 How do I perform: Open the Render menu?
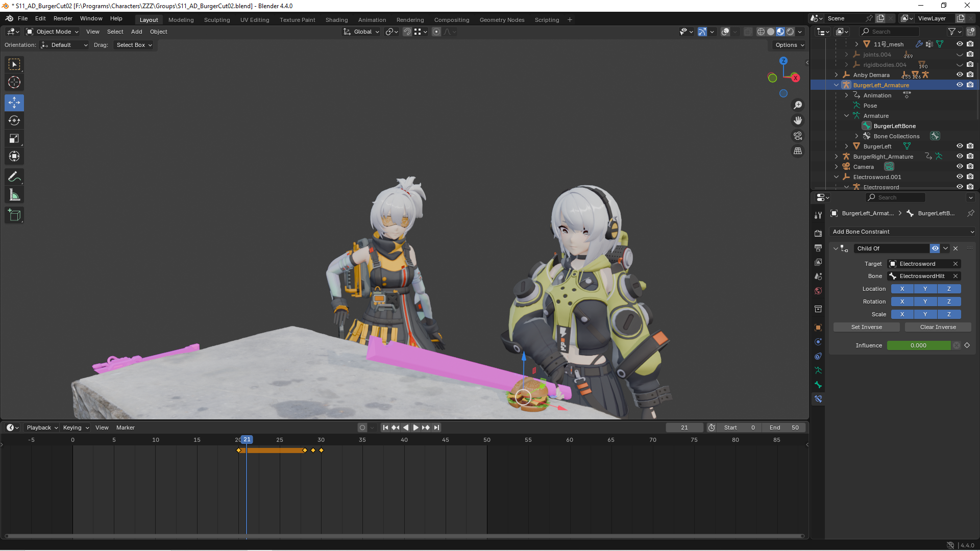coord(63,18)
